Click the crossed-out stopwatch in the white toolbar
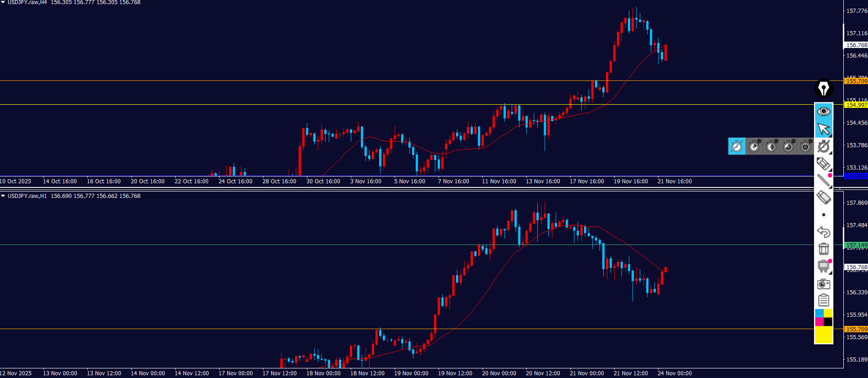Image resolution: width=868 pixels, height=378 pixels. (x=823, y=146)
